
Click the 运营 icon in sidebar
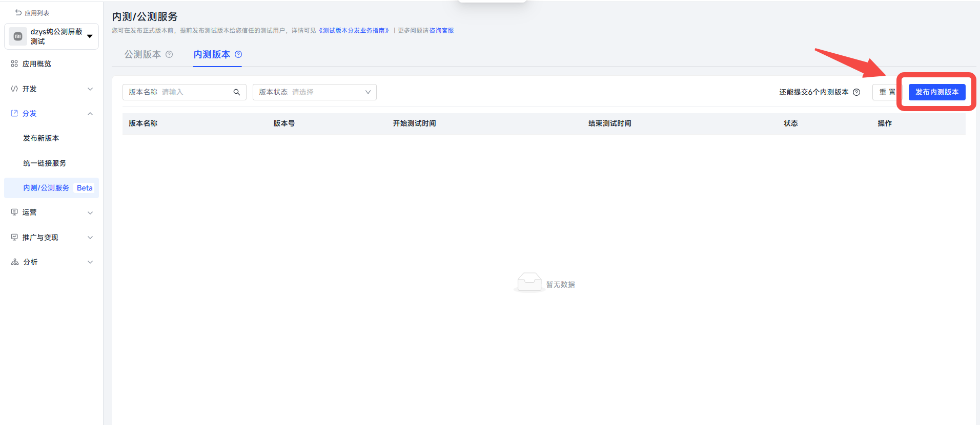tap(14, 212)
